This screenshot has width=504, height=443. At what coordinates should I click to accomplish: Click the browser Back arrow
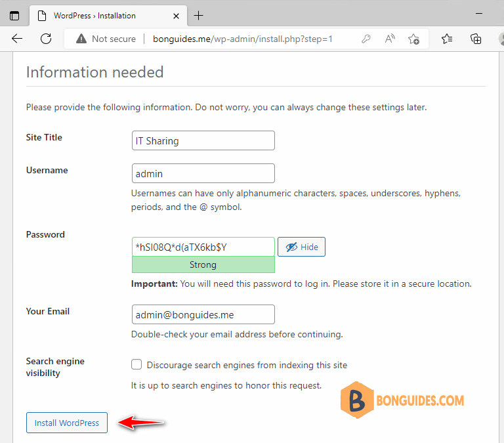point(17,39)
